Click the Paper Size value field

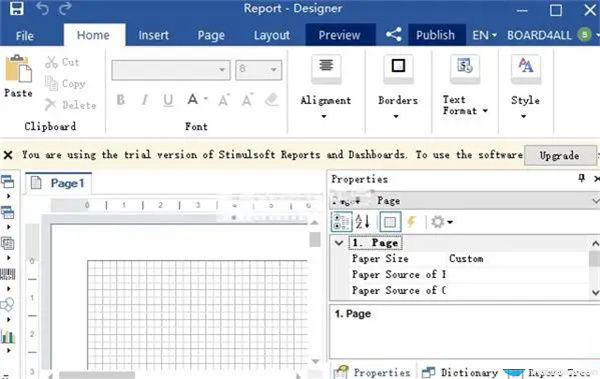[518, 258]
